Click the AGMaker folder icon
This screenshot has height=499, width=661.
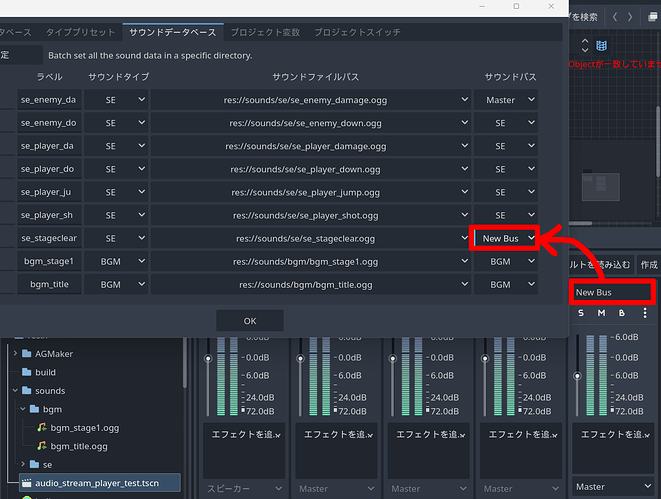[28, 354]
